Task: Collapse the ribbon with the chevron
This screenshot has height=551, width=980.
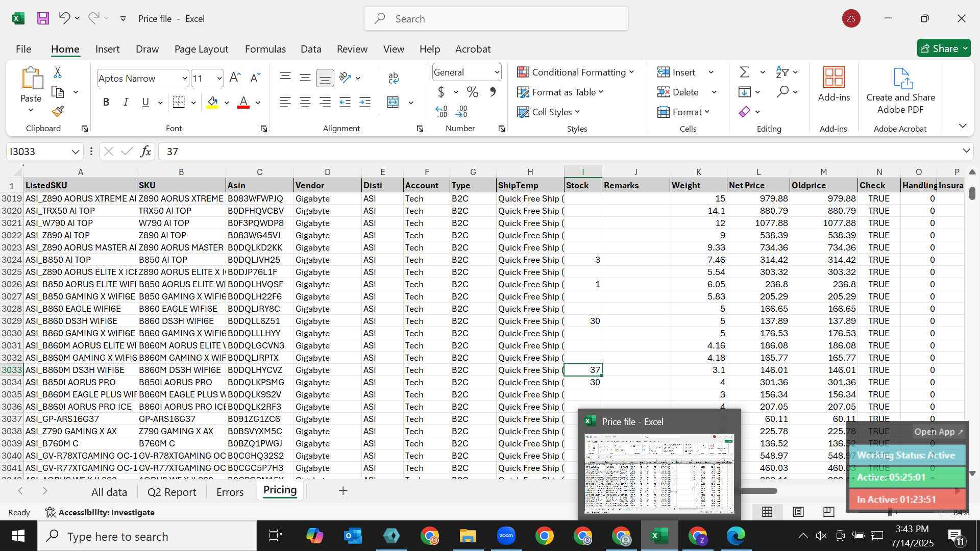Action: pos(963,126)
